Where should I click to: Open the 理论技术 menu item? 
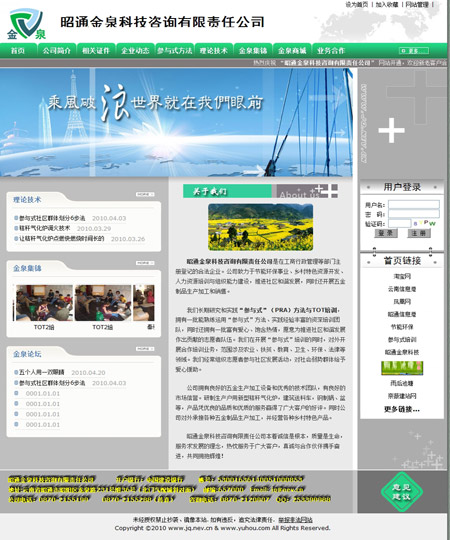pyautogui.click(x=213, y=51)
